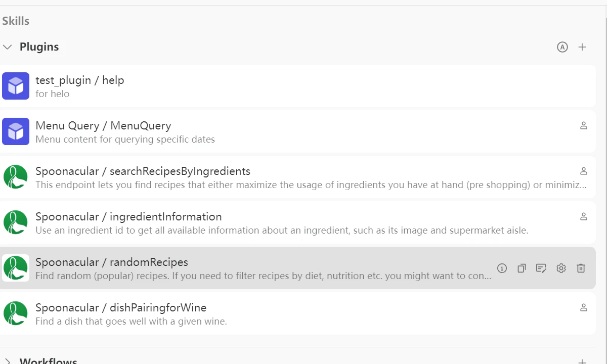This screenshot has width=607, height=364.
Task: Expand the Workflows section chevron
Action: 8,361
